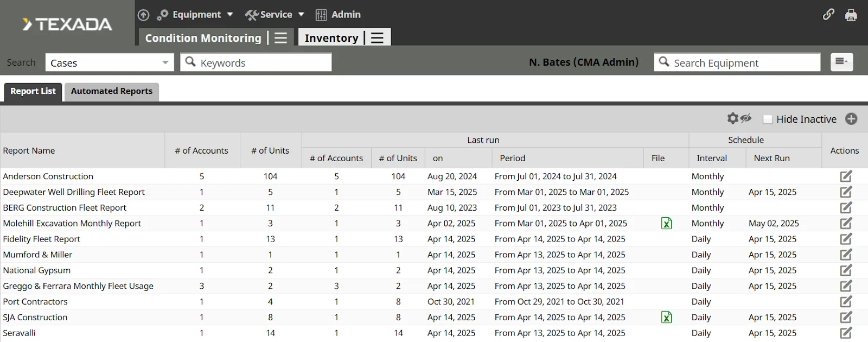Download Excel file for Molehill Excavation report

click(666, 223)
